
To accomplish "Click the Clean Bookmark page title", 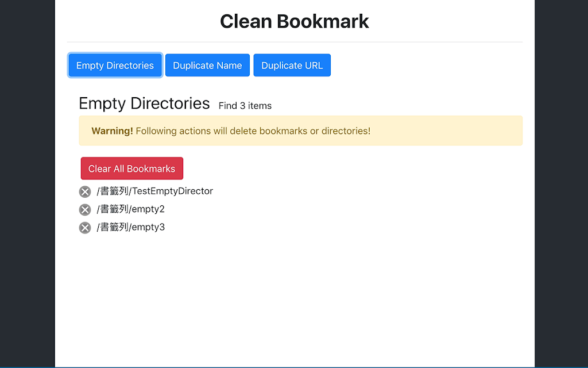I will coord(295,21).
